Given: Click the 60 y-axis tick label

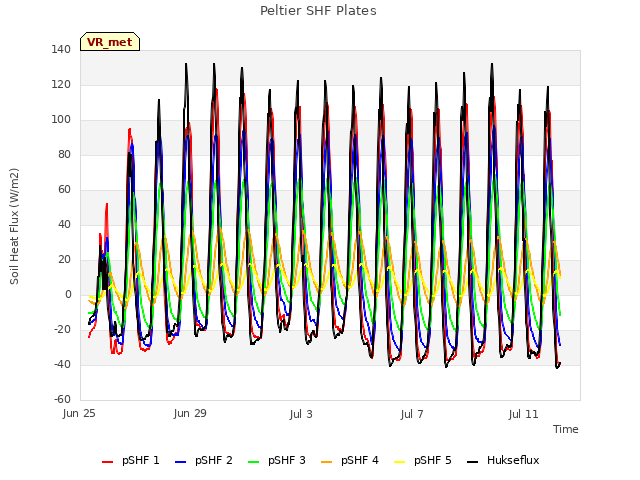Looking at the screenshot, I should pyautogui.click(x=64, y=189).
